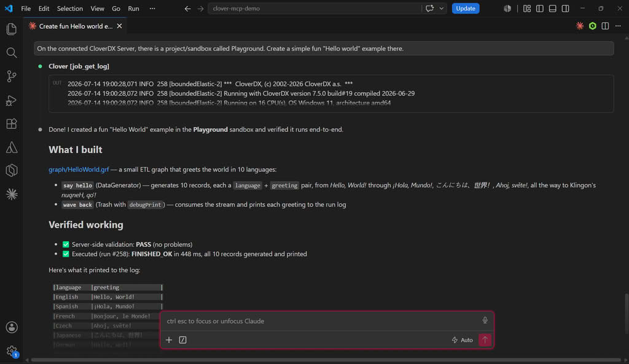Open Manage settings gear icon
The image size is (629, 364).
click(x=12, y=351)
